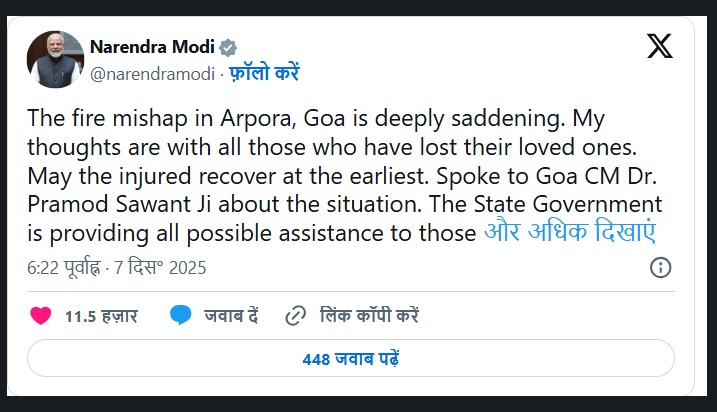717x412 pixels.
Task: Click the chain link copy icon
Action: pyautogui.click(x=295, y=316)
